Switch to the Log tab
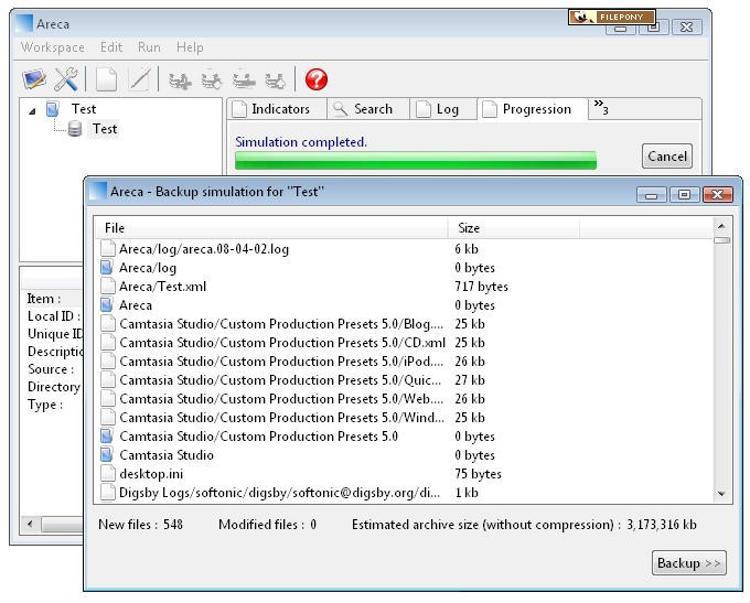This screenshot has height=603, width=750. (443, 109)
